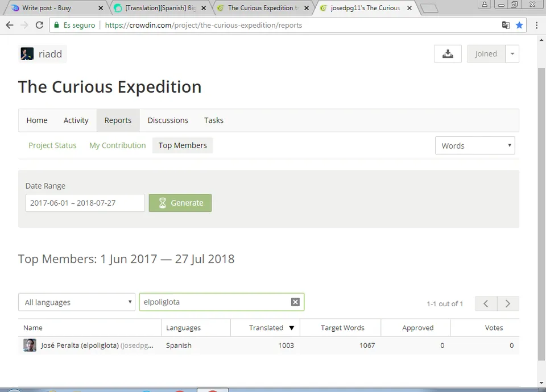Click the Translated column sort arrow
This screenshot has height=392, width=546.
[292, 328]
